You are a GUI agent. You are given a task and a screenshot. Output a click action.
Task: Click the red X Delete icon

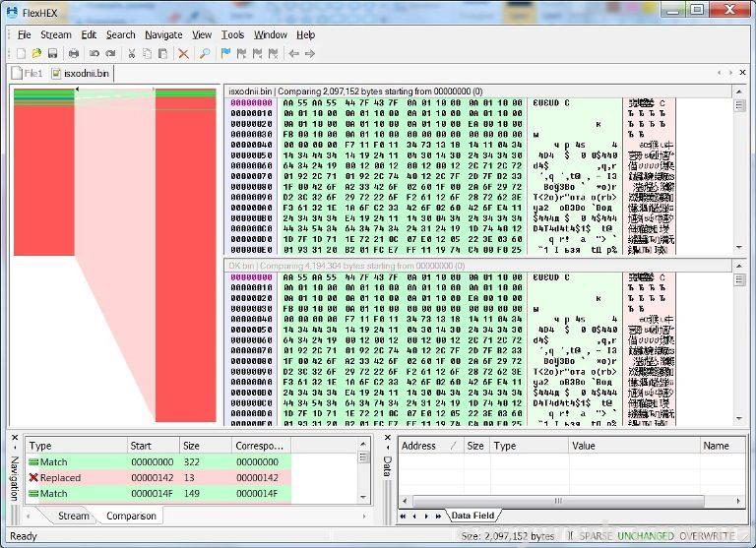(x=183, y=53)
